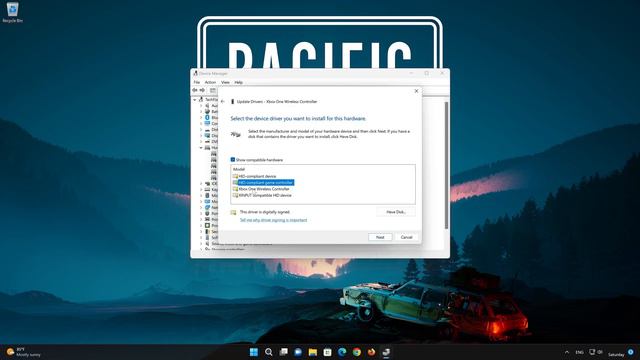This screenshot has height=360, width=640.
Task: Click the back arrow in Update Drivers dialog
Action: pos(223,102)
